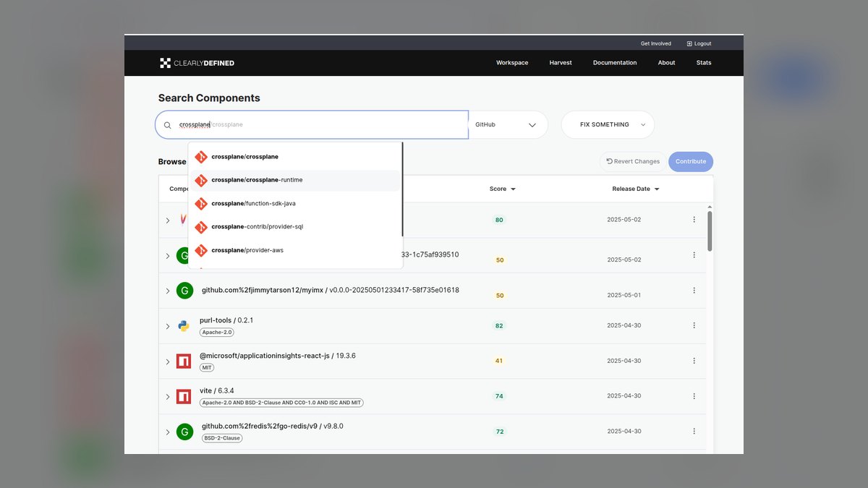Expand the purl-tools row
Image resolution: width=868 pixels, height=488 pixels.
click(x=168, y=326)
